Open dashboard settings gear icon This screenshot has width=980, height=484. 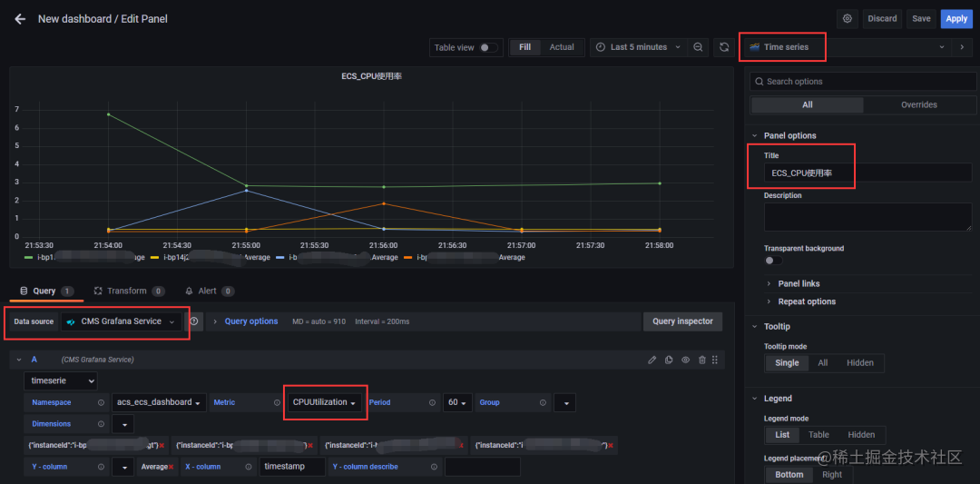pyautogui.click(x=847, y=19)
